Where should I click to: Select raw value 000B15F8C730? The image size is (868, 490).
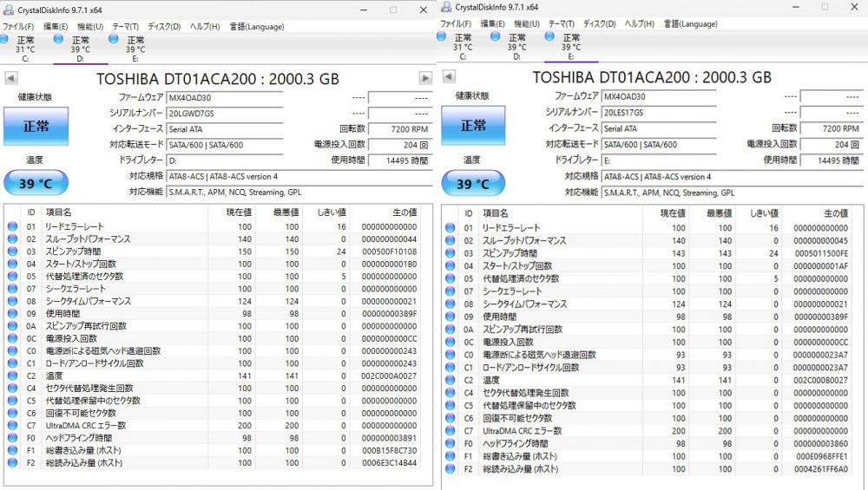tap(389, 451)
